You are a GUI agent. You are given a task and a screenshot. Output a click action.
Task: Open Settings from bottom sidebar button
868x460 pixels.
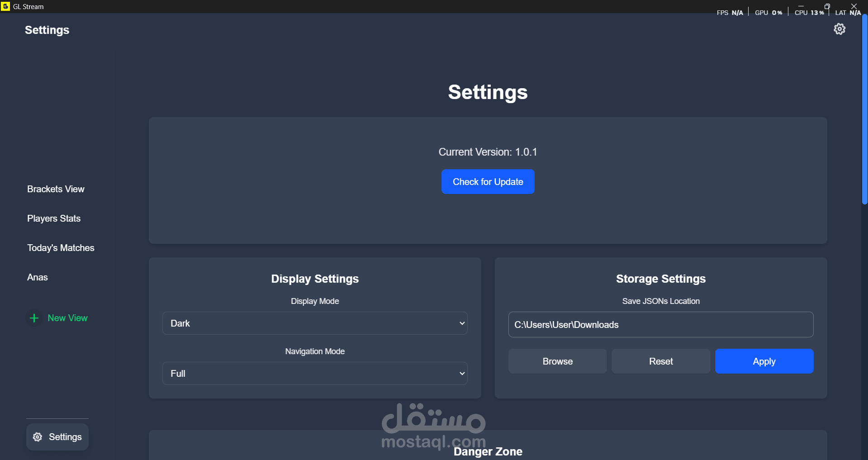[57, 437]
